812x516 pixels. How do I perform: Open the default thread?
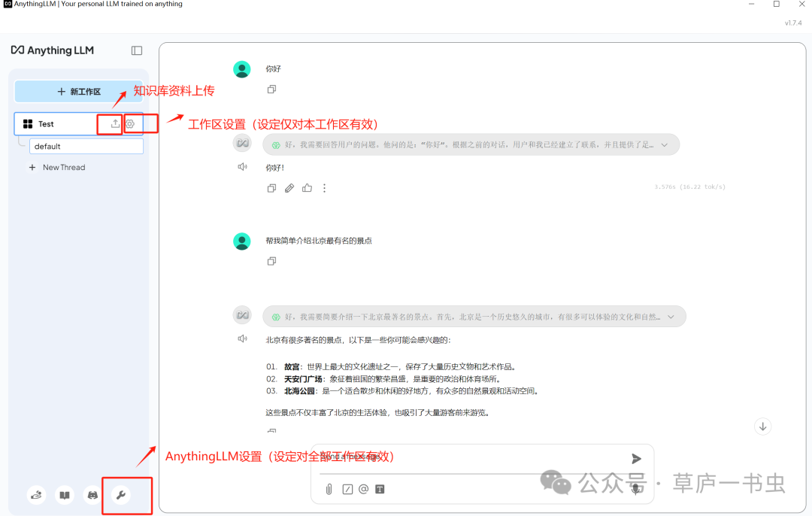(x=86, y=146)
